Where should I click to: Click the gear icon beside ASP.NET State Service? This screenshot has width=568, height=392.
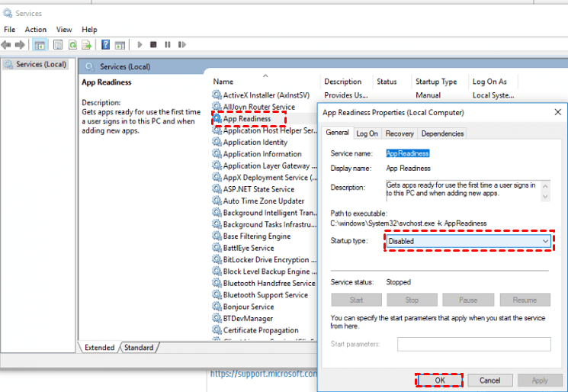pos(217,189)
